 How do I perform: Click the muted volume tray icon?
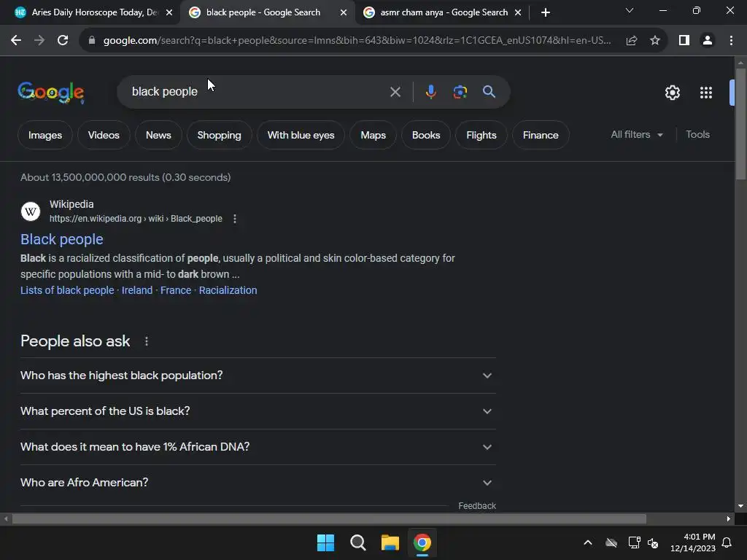(x=653, y=542)
